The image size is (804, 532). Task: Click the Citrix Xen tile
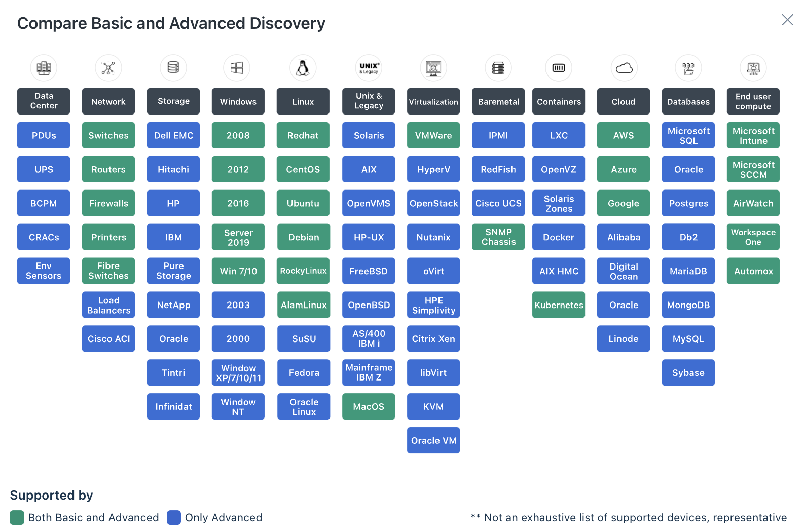point(433,339)
